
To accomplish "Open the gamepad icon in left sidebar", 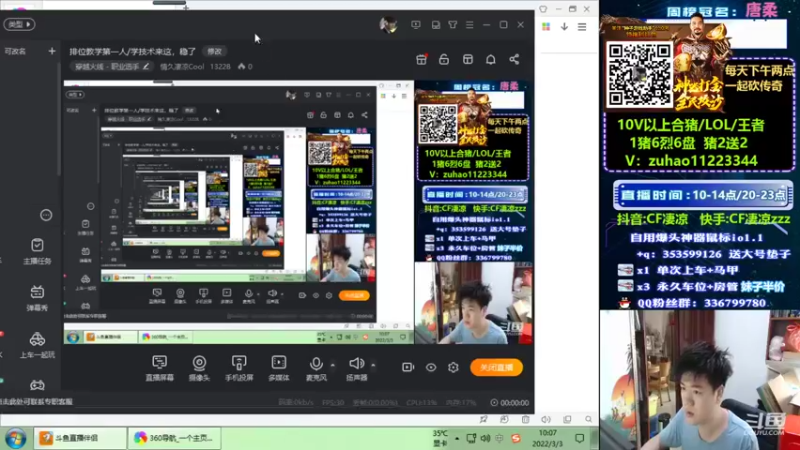I will point(37,385).
